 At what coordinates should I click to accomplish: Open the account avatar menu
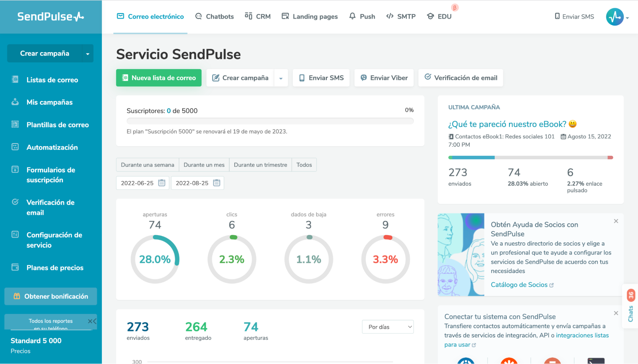point(617,17)
